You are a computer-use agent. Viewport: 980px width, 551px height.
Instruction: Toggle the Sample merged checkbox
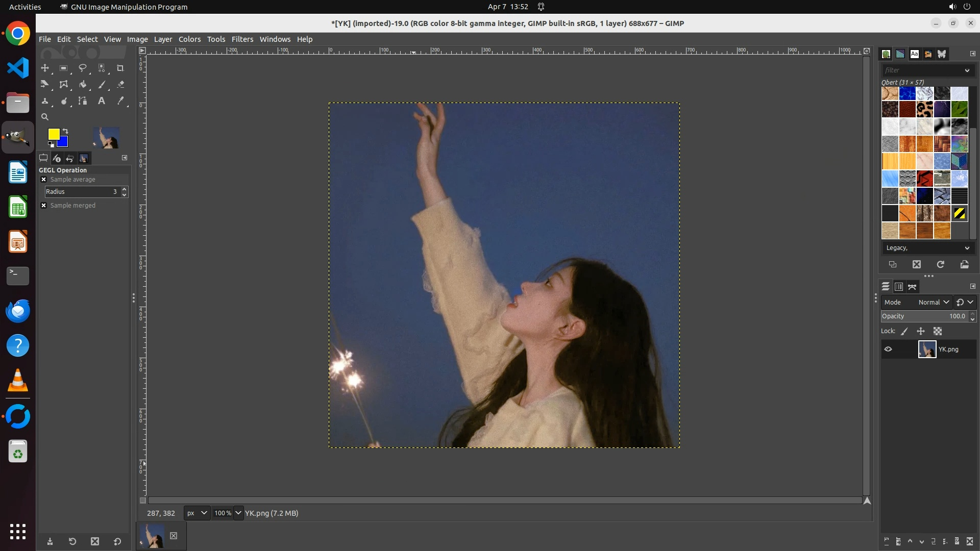(x=44, y=206)
